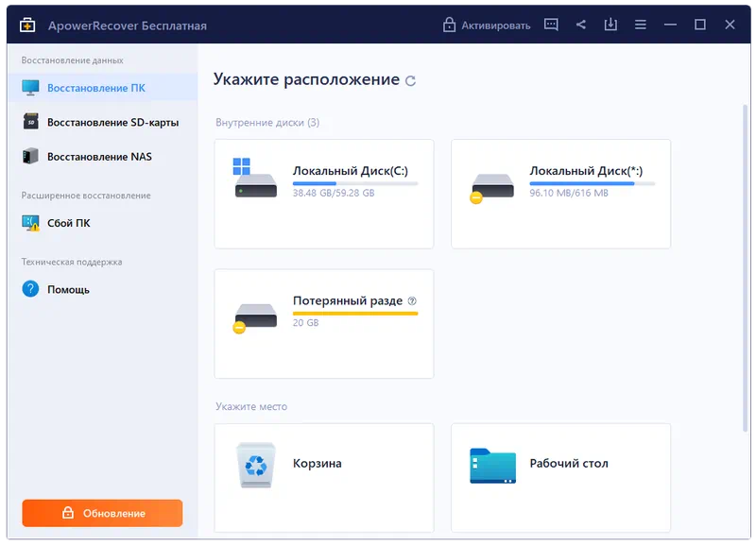
Task: Click the recycle bin icon for Корзина
Action: pyautogui.click(x=255, y=465)
